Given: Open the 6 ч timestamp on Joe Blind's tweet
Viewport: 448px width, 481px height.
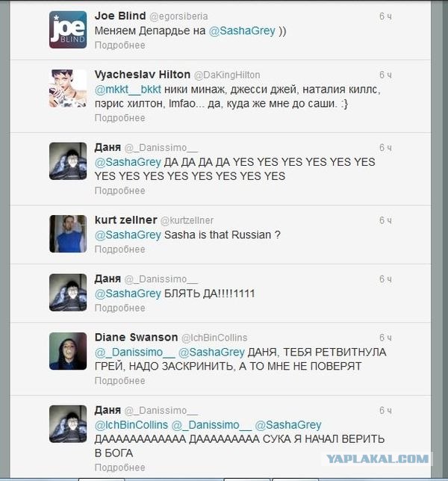Looking at the screenshot, I should (385, 16).
